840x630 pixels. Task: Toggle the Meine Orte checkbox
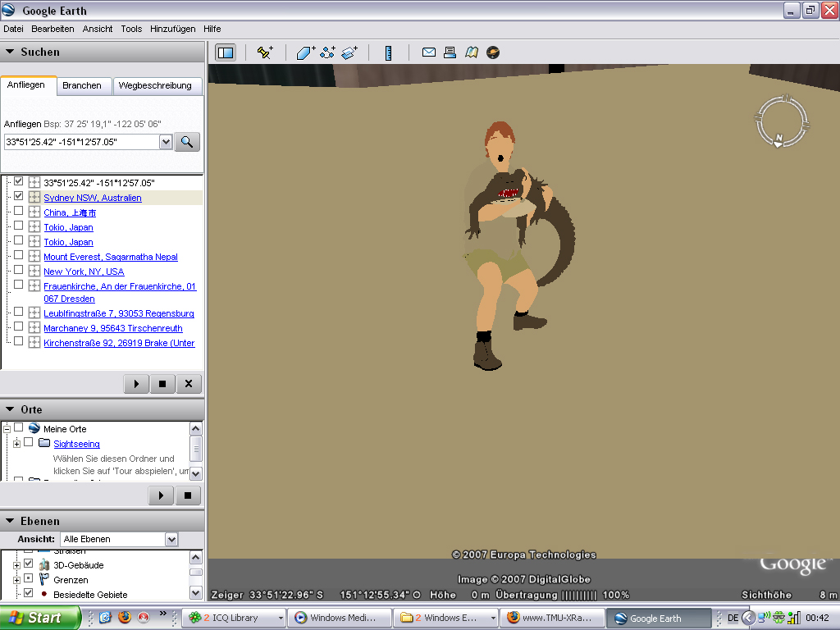click(x=18, y=427)
